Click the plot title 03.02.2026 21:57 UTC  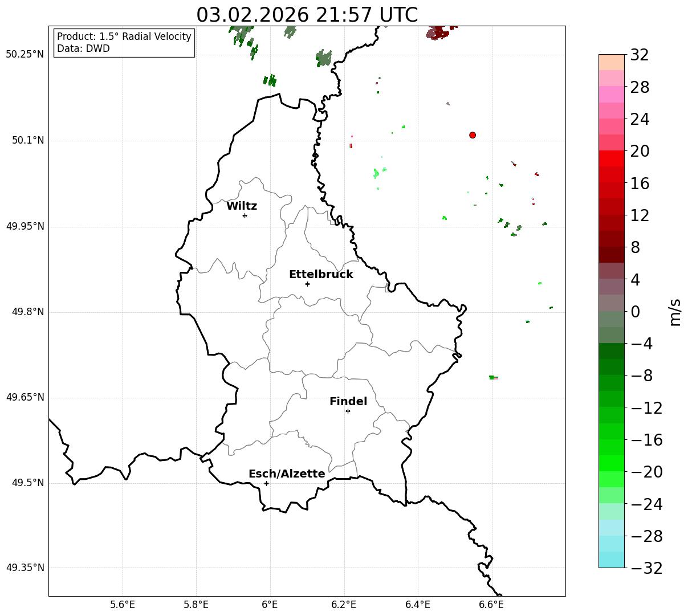click(x=307, y=15)
